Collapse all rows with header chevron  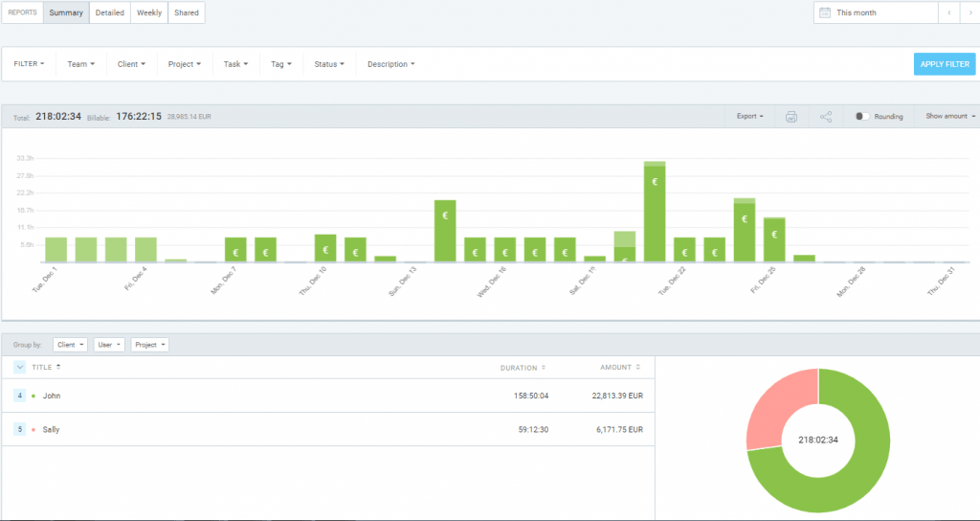coord(20,367)
